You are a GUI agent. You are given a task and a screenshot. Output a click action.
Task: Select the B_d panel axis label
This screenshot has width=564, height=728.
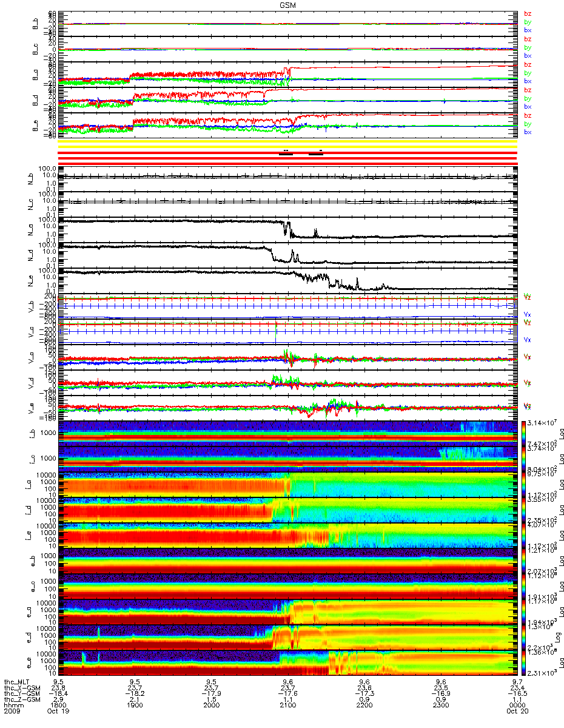coord(35,100)
